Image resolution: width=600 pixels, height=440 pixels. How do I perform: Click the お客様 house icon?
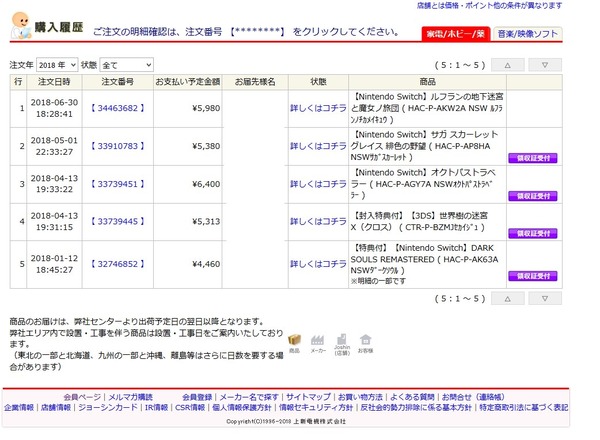(x=365, y=339)
